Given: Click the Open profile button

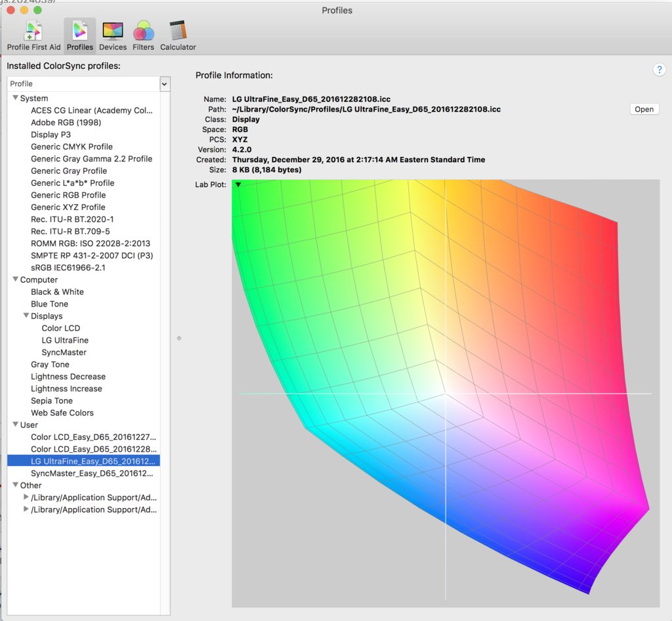Looking at the screenshot, I should click(x=644, y=110).
